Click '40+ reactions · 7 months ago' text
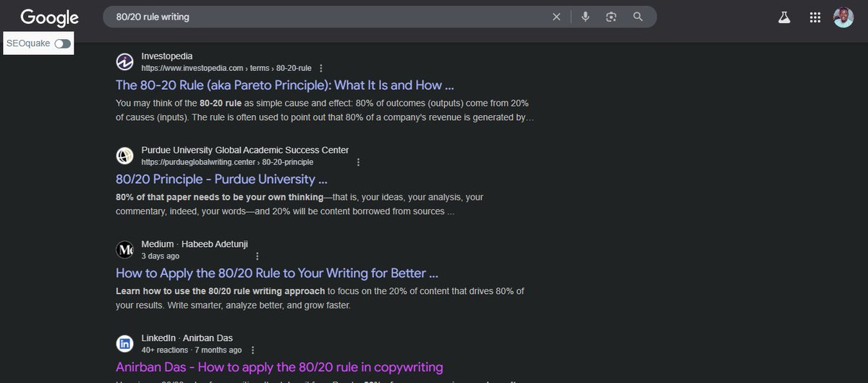Image resolution: width=868 pixels, height=383 pixels. pos(191,350)
